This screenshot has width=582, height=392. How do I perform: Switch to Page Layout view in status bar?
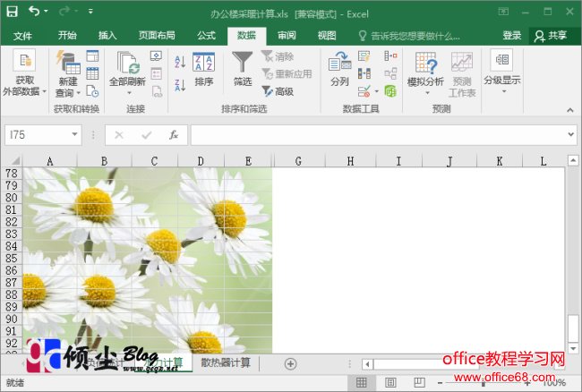390,383
